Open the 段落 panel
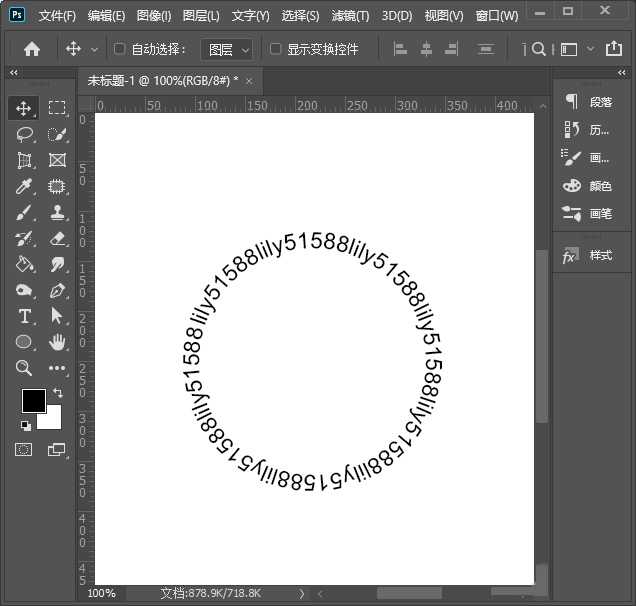The height and width of the screenshot is (606, 636). click(588, 101)
